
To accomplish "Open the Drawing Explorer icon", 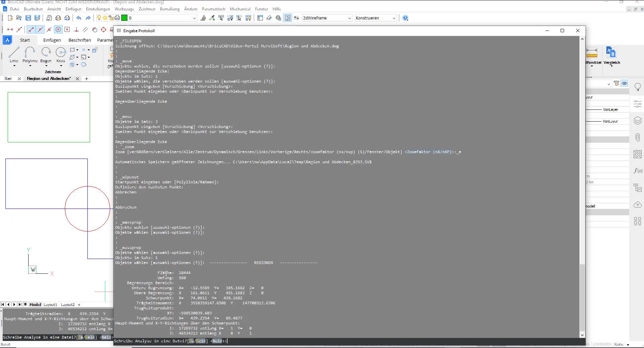I will coord(260,18).
